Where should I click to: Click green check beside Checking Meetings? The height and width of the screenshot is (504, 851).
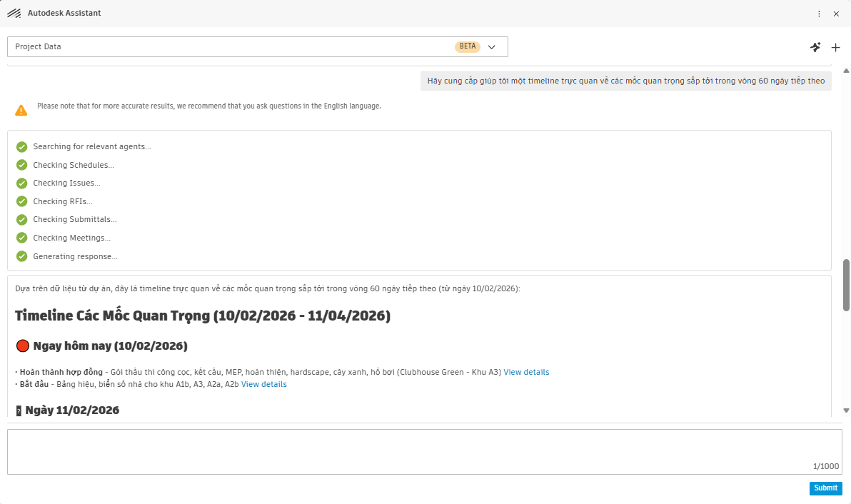(x=21, y=238)
